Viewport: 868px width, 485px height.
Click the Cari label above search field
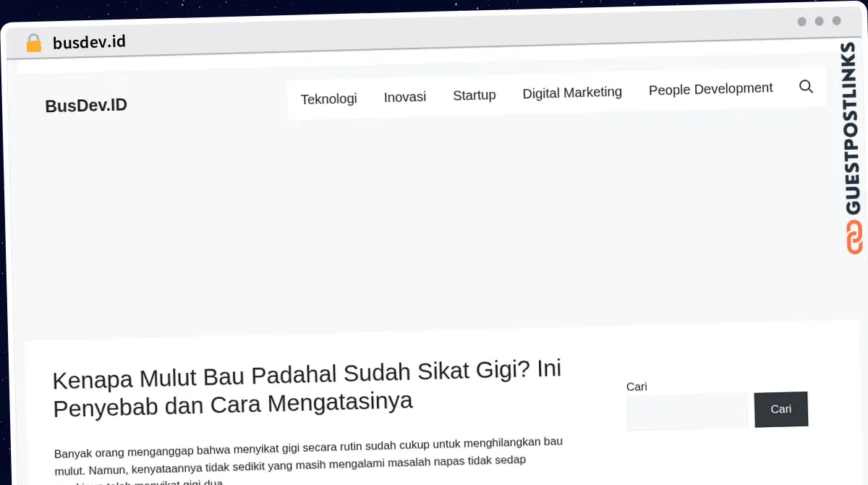click(637, 387)
